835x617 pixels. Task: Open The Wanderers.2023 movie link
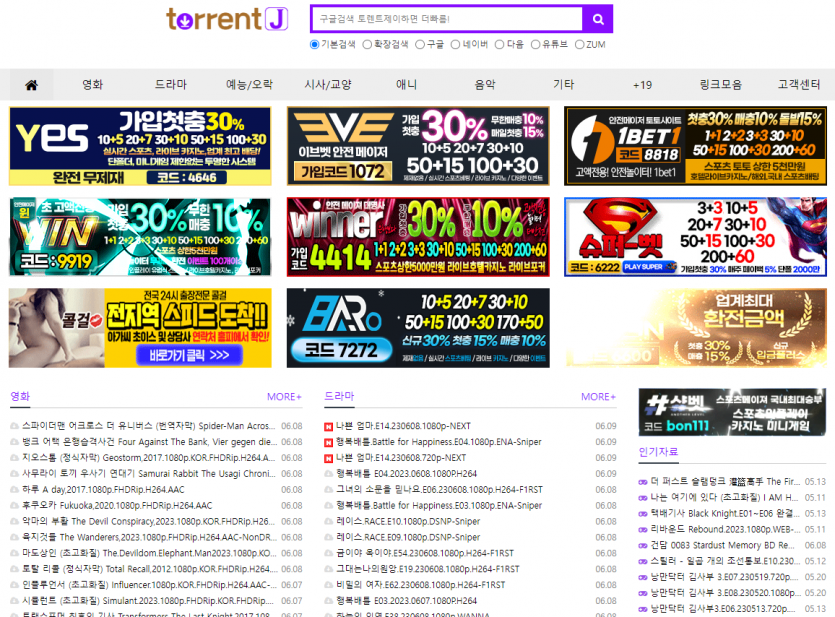coord(150,538)
